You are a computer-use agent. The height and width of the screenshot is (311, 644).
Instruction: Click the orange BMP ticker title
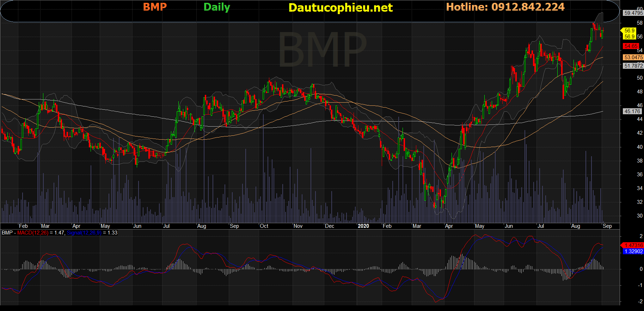coord(155,7)
